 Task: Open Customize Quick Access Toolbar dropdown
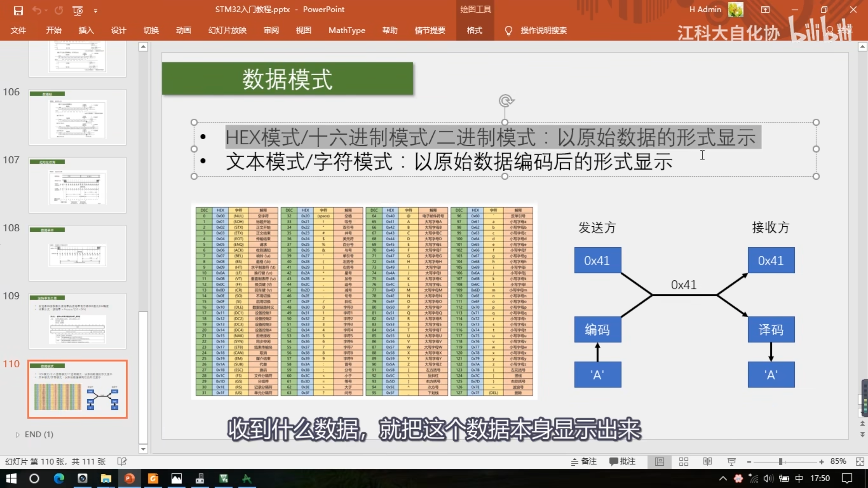(x=96, y=11)
